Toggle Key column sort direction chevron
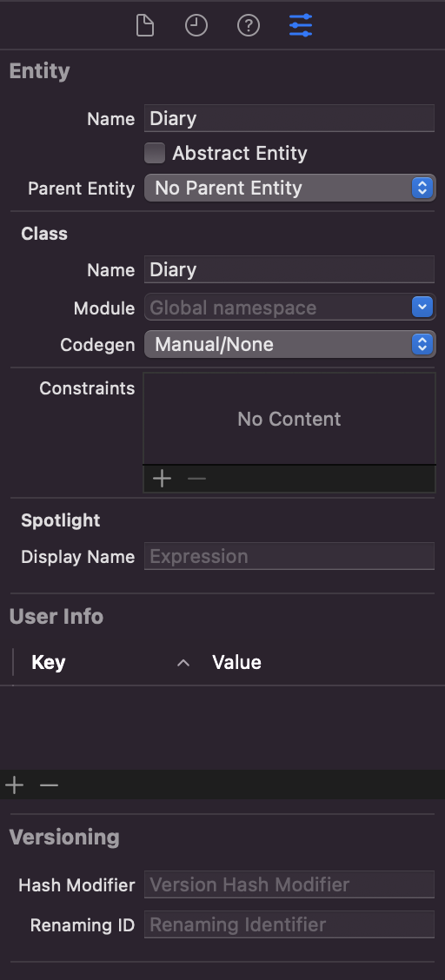445x980 pixels. [183, 663]
